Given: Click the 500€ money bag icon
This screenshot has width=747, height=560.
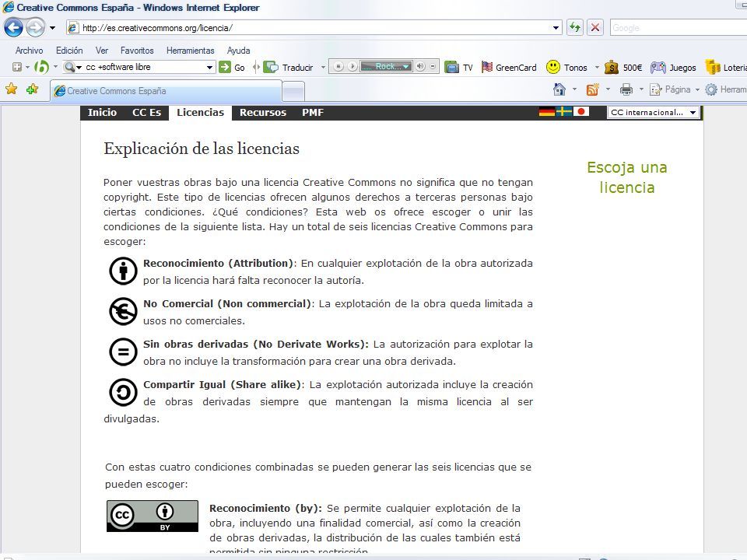Looking at the screenshot, I should [612, 67].
